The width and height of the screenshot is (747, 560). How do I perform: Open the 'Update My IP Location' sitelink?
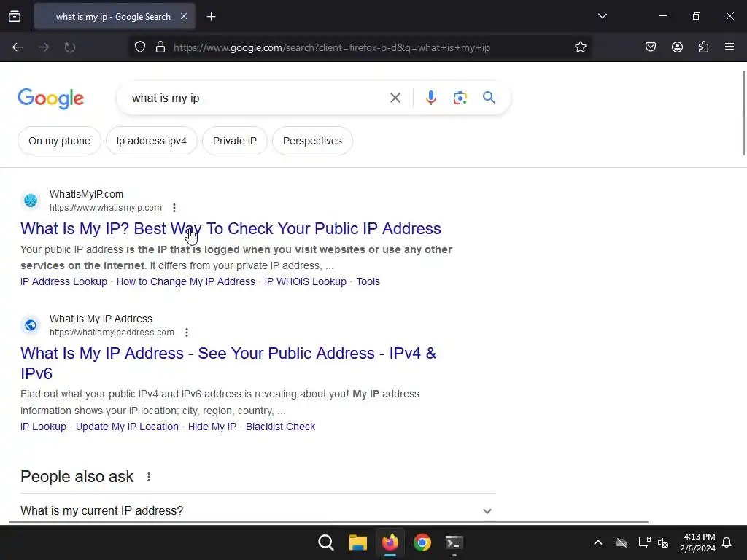point(127,427)
